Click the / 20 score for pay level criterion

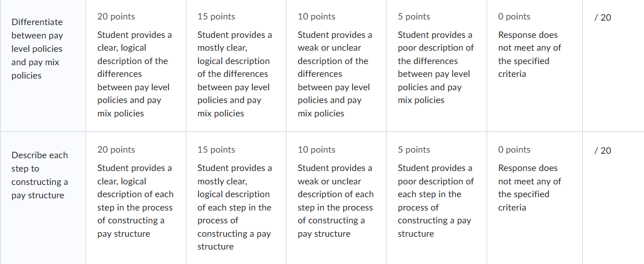pyautogui.click(x=602, y=18)
